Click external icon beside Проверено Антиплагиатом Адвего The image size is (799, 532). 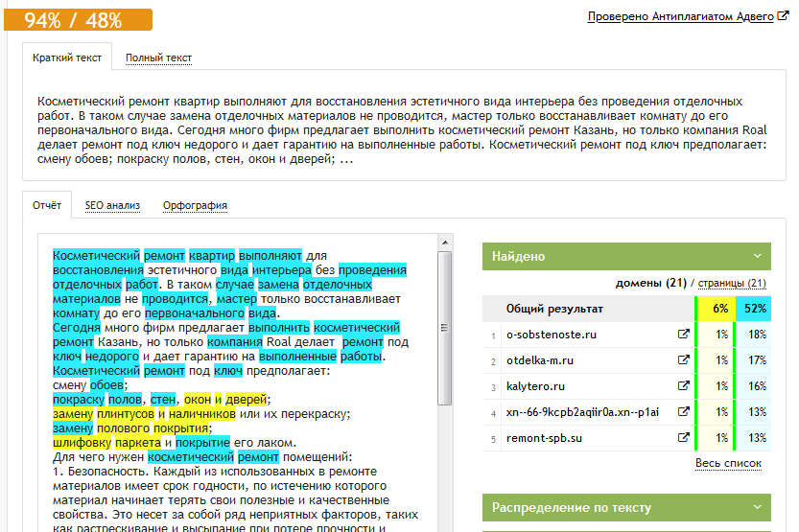(x=783, y=17)
